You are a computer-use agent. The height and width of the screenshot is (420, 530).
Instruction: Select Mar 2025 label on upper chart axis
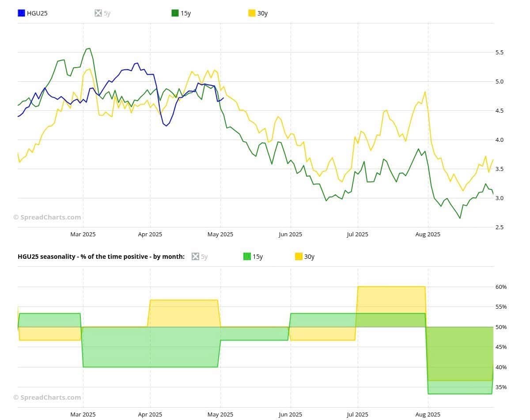pos(83,235)
